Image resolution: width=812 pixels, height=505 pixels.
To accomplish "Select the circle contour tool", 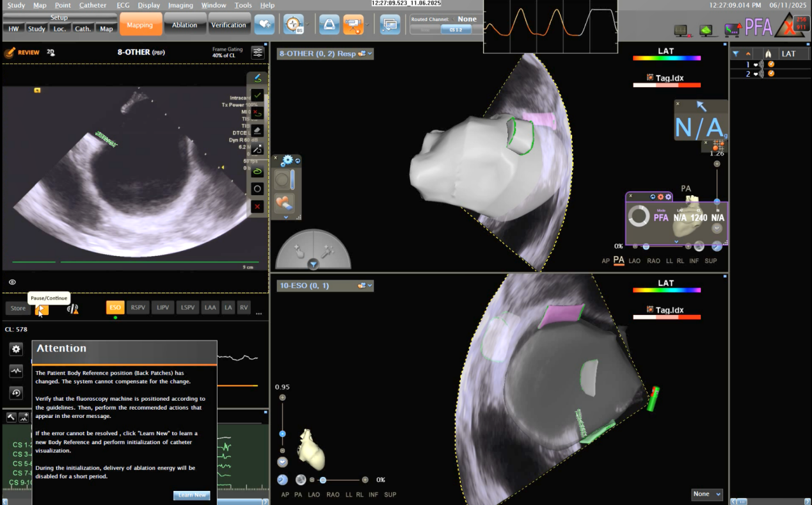I will pyautogui.click(x=257, y=189).
